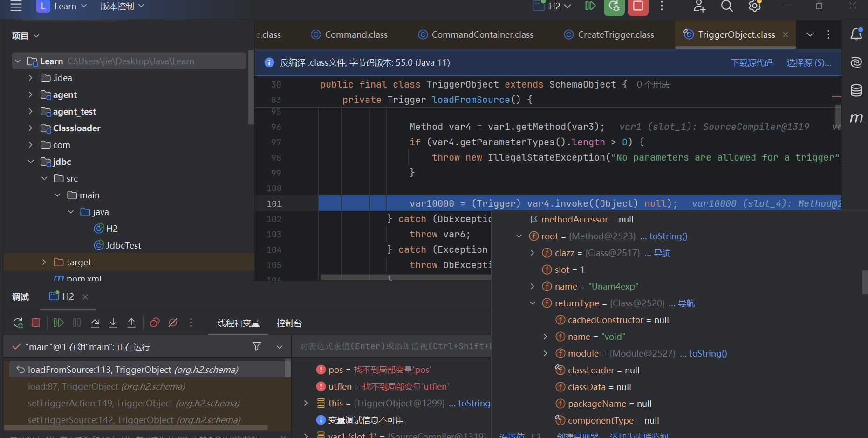
Task: Open editor tab options menu
Action: tap(828, 34)
